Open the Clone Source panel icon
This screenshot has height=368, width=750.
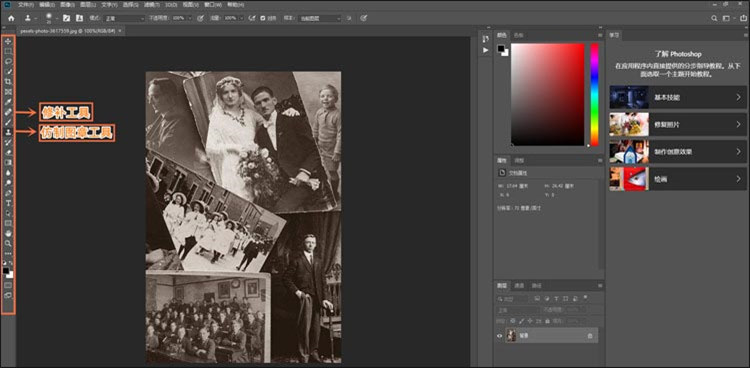[x=79, y=18]
